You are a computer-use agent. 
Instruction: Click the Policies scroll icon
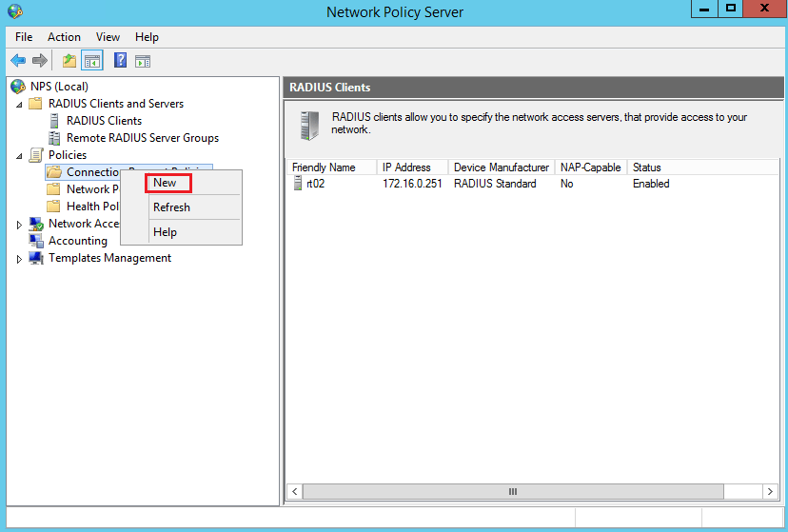[x=35, y=155]
